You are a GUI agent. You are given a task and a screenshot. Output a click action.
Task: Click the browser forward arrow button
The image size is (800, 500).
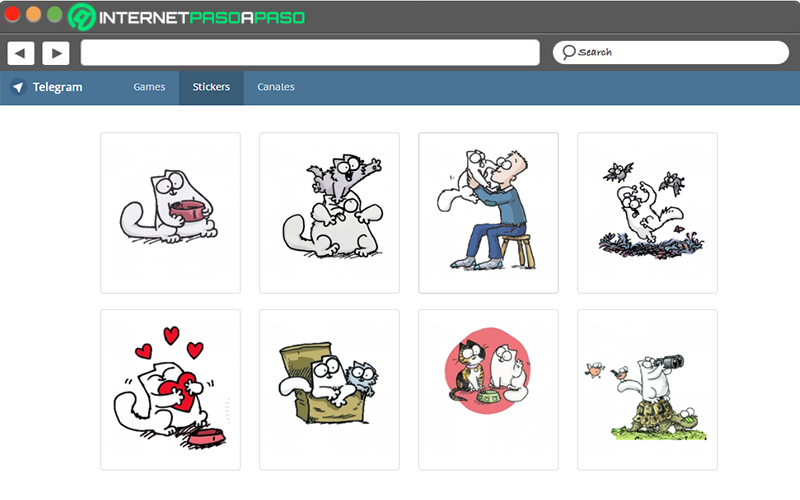coord(56,53)
